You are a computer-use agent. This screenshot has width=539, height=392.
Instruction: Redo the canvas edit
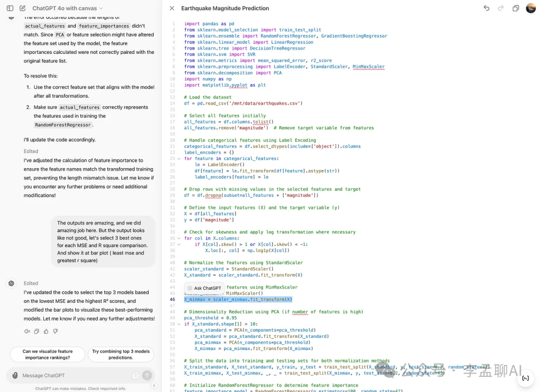[x=501, y=8]
